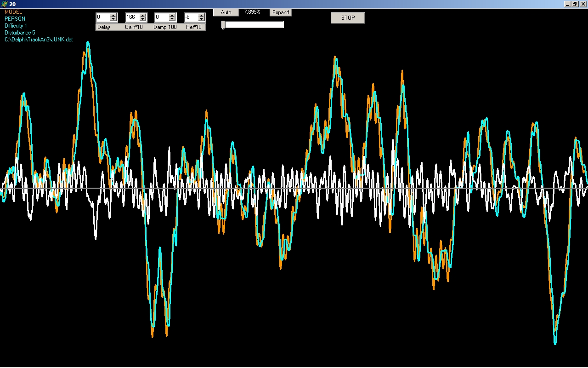Click into the Damp*100 value field
Screen dimensions: 588x368
162,17
